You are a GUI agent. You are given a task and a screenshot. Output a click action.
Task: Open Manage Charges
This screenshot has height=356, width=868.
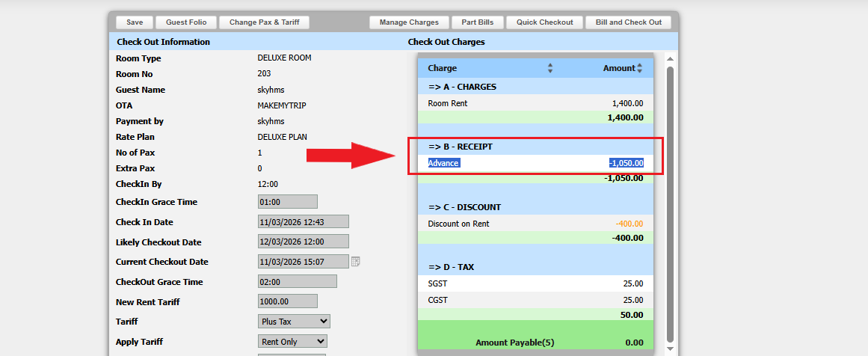[409, 22]
